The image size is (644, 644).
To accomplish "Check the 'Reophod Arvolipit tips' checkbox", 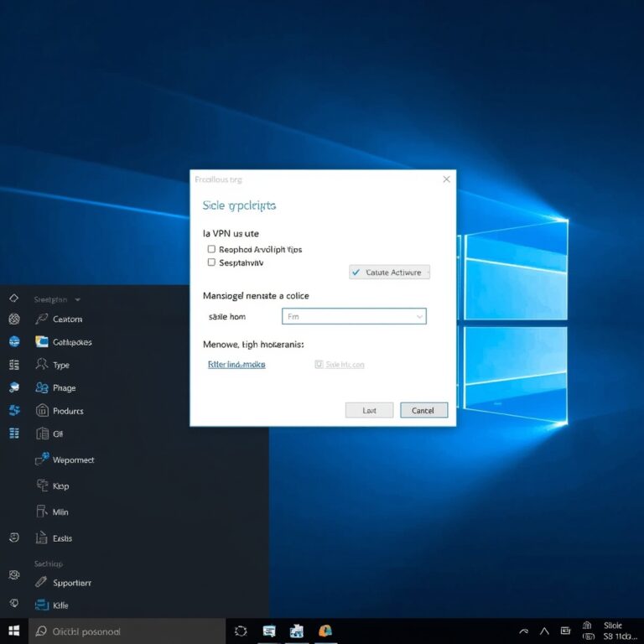I will click(x=211, y=249).
